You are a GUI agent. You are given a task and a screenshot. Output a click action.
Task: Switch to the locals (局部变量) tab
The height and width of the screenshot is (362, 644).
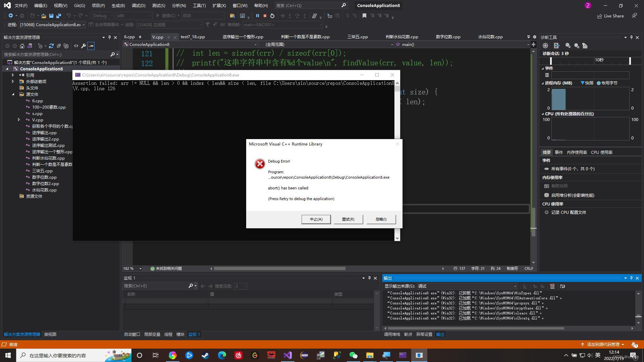coord(152,334)
